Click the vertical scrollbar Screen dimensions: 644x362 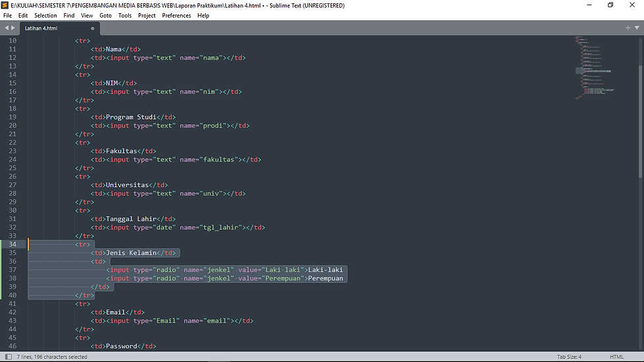tap(640, 121)
